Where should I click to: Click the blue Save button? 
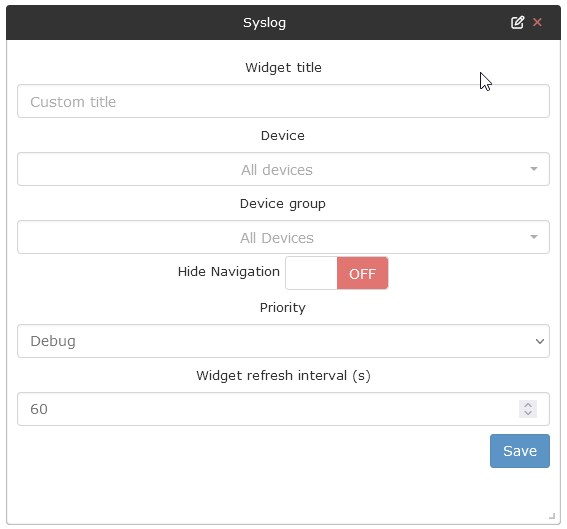[520, 451]
